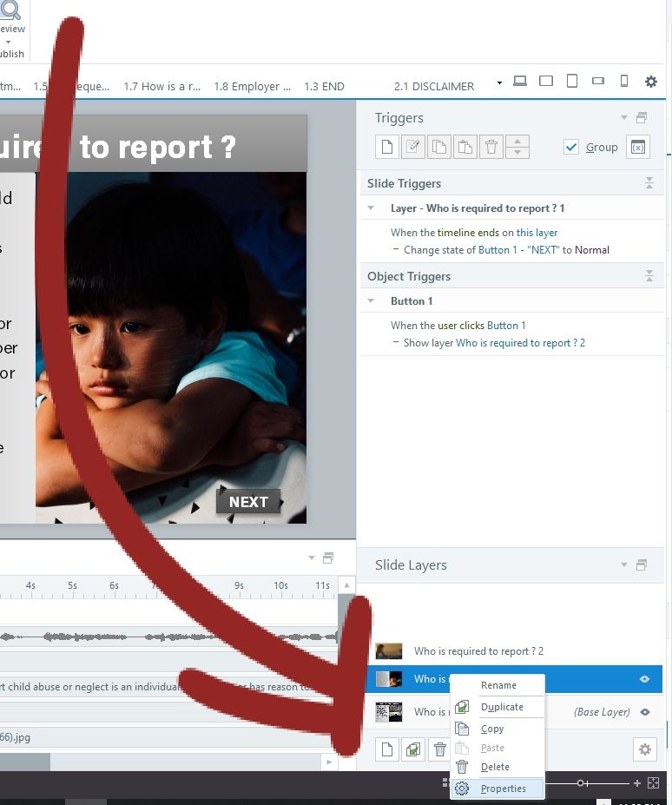The height and width of the screenshot is (805, 672).
Task: Open slide layer settings gear
Action: [x=644, y=749]
